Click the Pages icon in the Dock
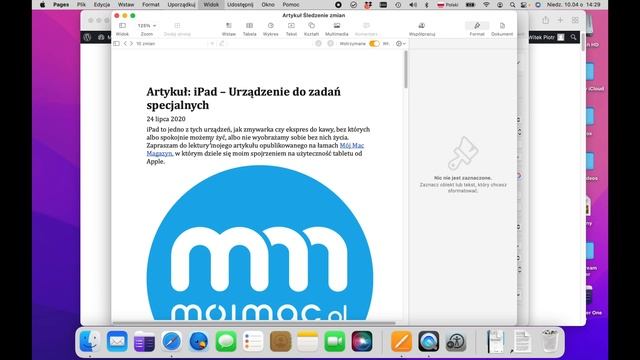 pyautogui.click(x=401, y=341)
